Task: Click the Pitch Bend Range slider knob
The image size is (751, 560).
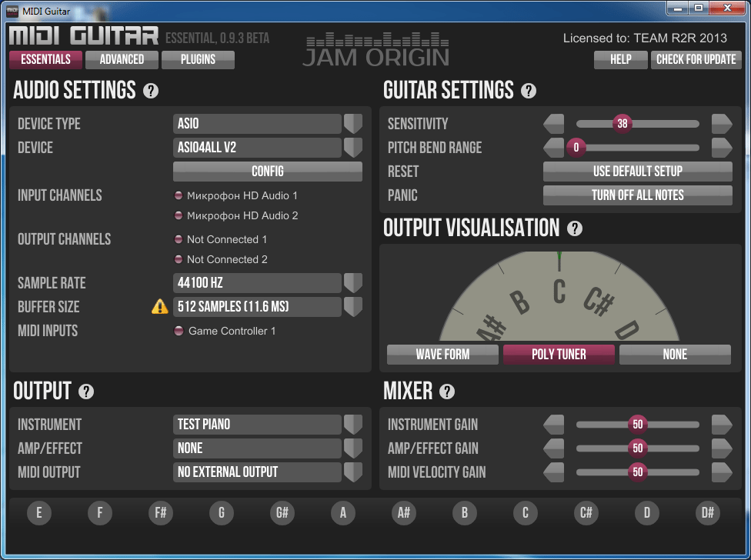Action: click(576, 148)
